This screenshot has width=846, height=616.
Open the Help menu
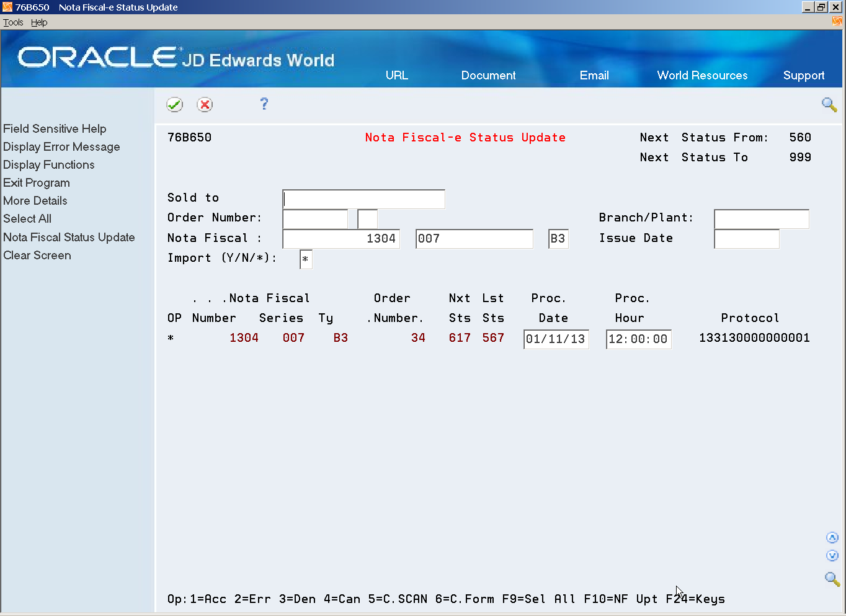[x=39, y=22]
